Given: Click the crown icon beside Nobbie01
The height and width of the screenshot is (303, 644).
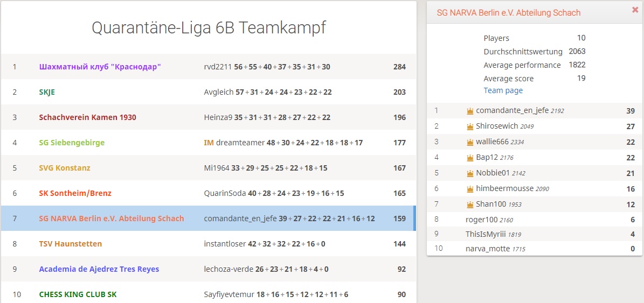Looking at the screenshot, I should 470,173.
